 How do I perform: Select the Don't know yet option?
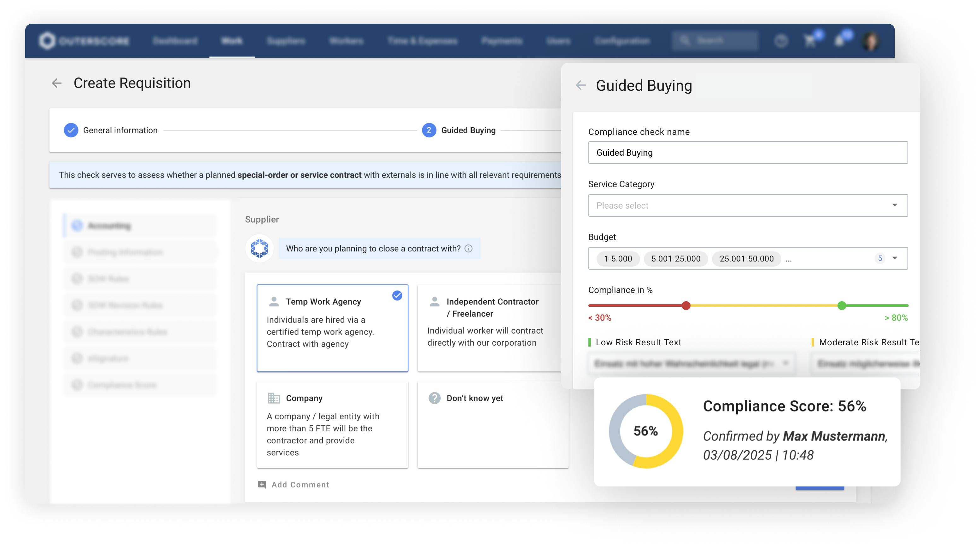coord(493,425)
